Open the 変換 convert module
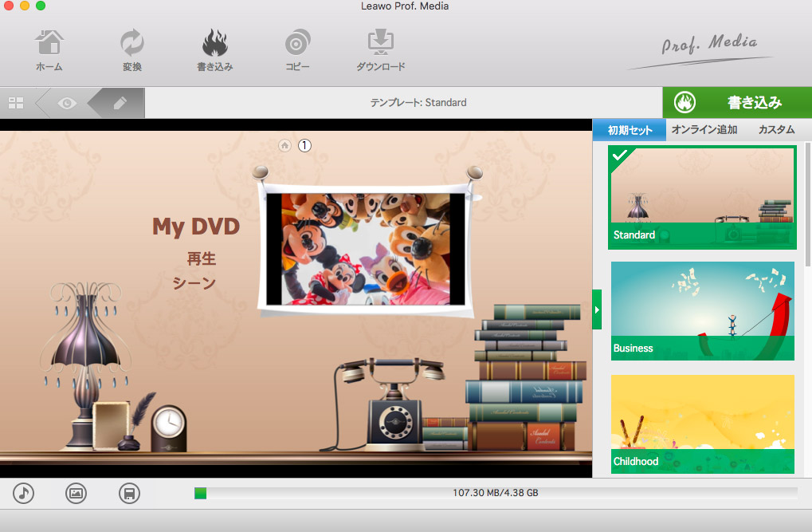812x532 pixels. click(x=132, y=50)
